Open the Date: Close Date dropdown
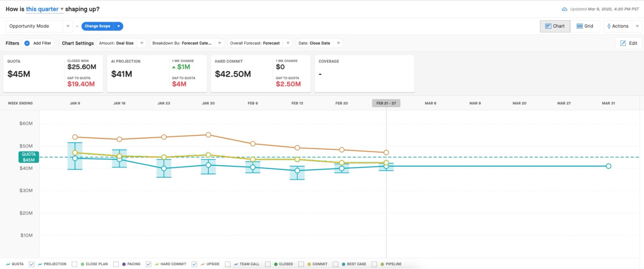644x269 pixels. [x=338, y=43]
